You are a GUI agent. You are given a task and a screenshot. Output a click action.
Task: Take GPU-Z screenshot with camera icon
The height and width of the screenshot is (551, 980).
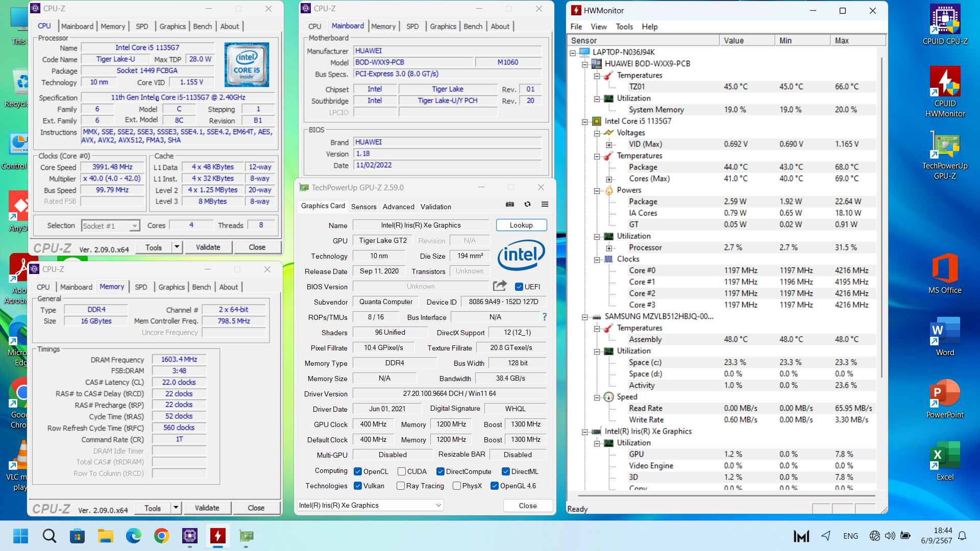point(509,204)
